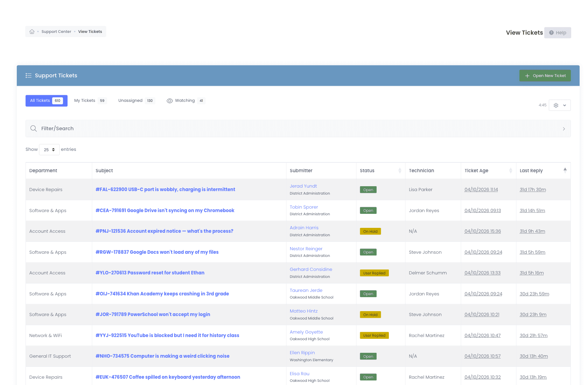The image size is (588, 385).
Task: Sort table by Ticket Age column
Action: 488,170
